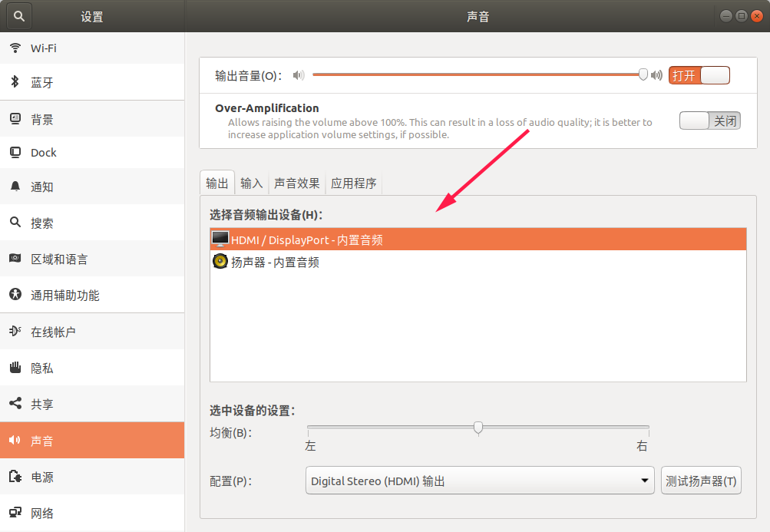Viewport: 770px width, 532px height.
Task: Close the settings window
Action: point(757,16)
